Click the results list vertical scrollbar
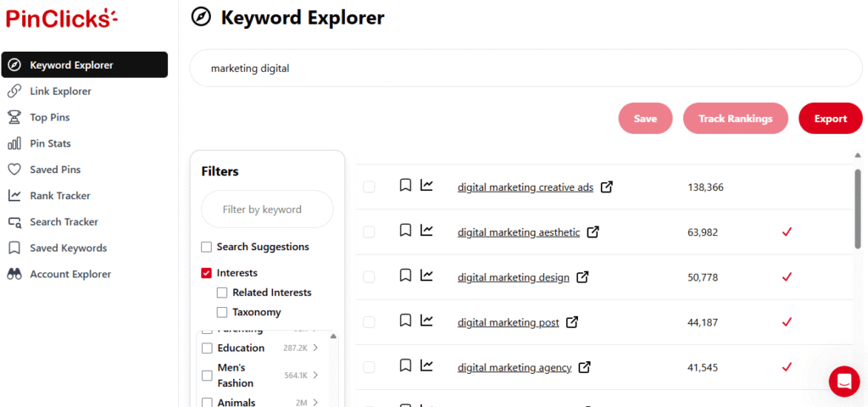 (x=857, y=208)
